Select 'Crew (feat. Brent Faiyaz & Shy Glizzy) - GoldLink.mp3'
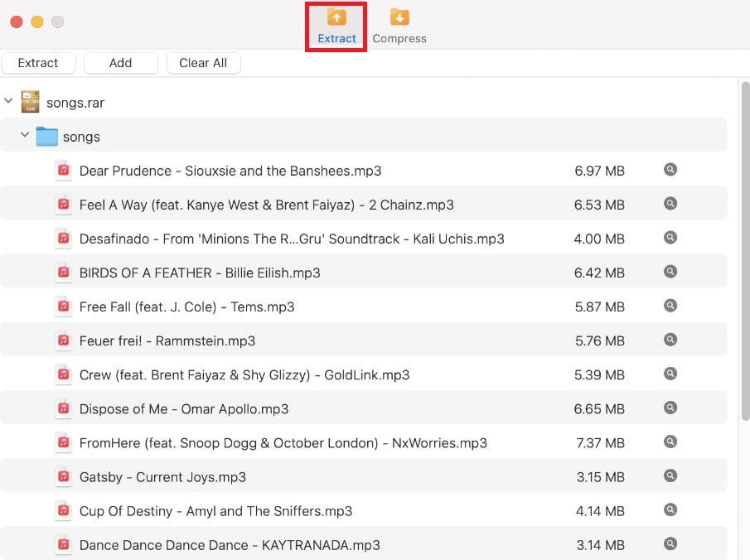 coord(244,375)
